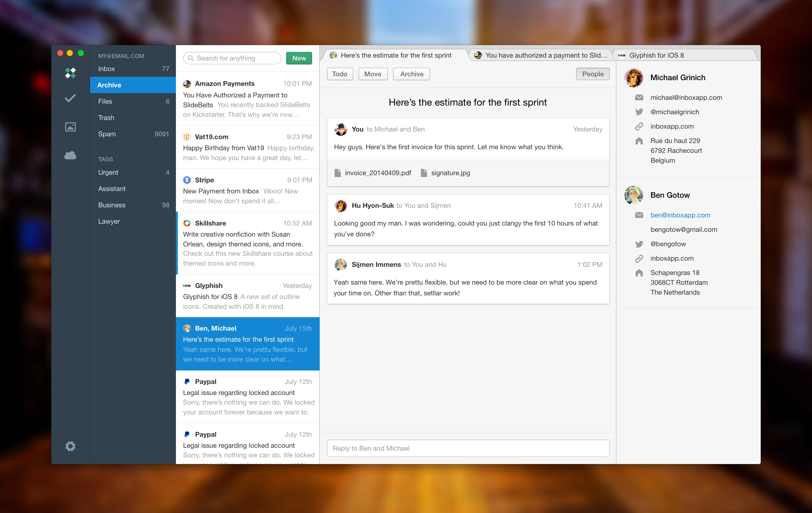812x513 pixels.
Task: Open the mail view via the diamond logo icon
Action: [70, 72]
